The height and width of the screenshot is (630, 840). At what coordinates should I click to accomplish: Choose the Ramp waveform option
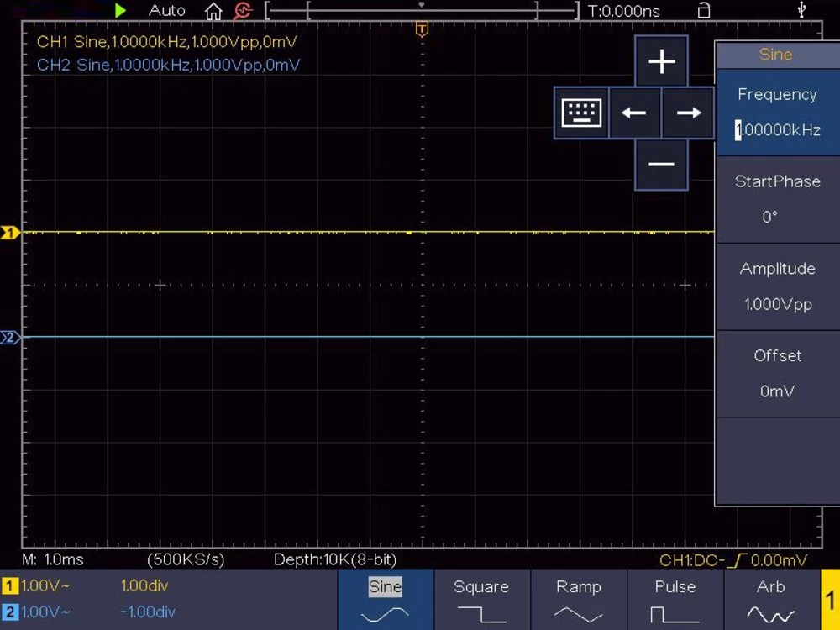point(579,600)
